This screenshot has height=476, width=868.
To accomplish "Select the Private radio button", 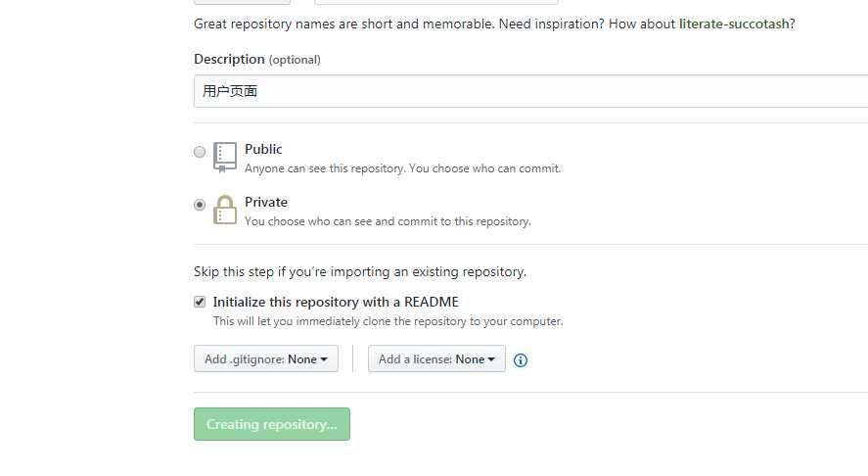I will click(x=200, y=205).
